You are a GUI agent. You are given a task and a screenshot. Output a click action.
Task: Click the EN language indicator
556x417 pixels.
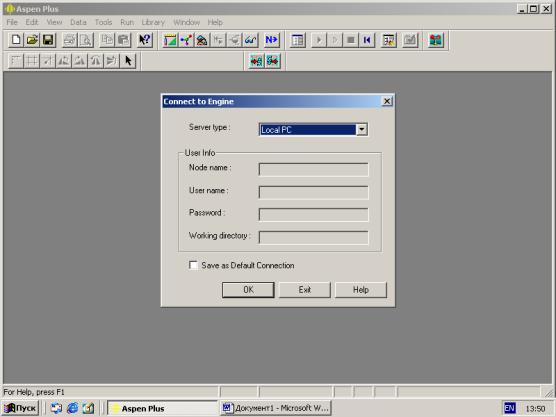tap(509, 408)
